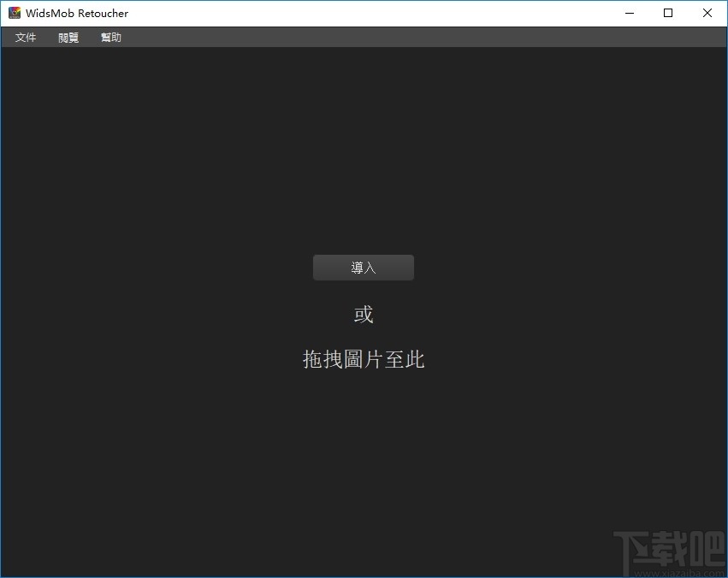Click the square restore icon in title bar
Viewport: 728px width, 578px height.
click(x=668, y=13)
